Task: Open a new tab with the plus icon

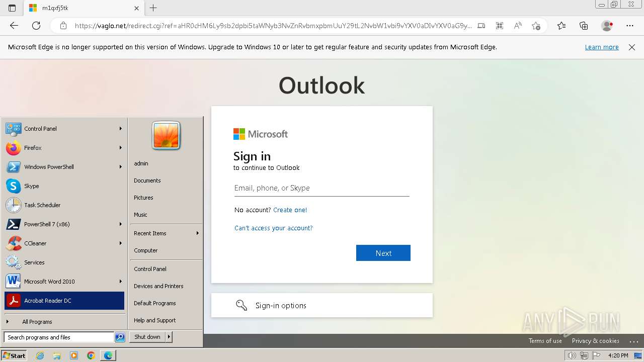Action: 153,8
